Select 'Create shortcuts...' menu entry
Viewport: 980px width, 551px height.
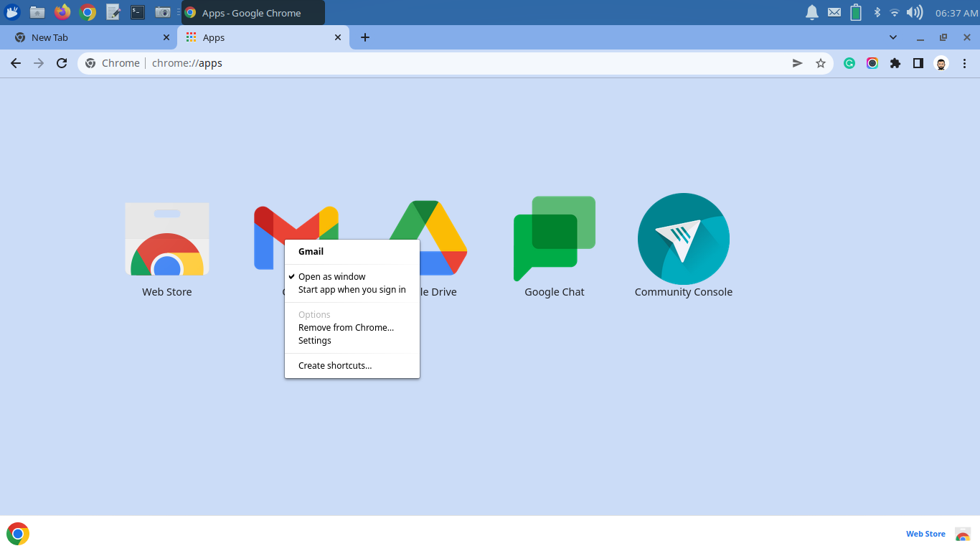point(352,365)
